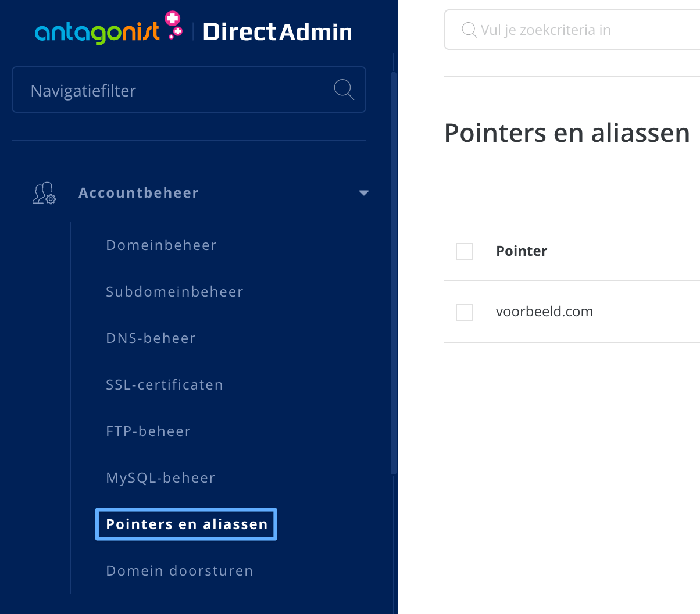The height and width of the screenshot is (614, 700).
Task: Open SSL-certificaten management
Action: tap(165, 384)
